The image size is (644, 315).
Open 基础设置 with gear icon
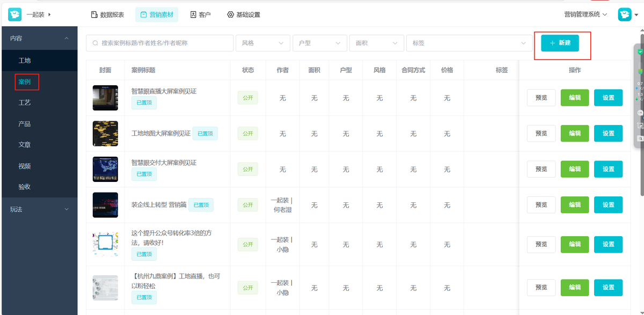point(244,14)
